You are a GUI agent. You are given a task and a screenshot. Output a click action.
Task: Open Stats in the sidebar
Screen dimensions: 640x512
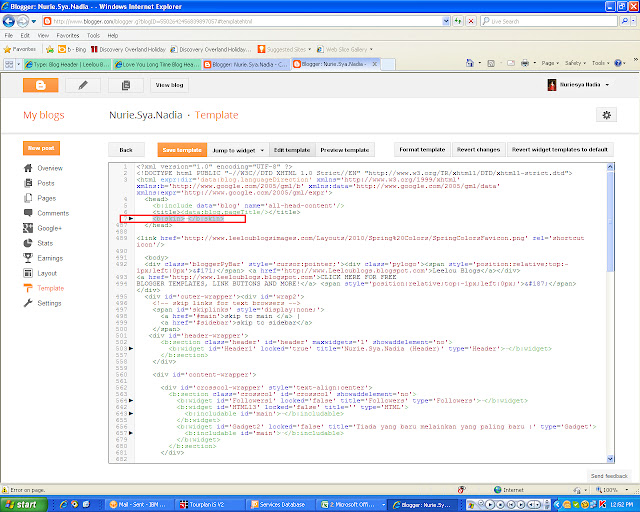click(45, 243)
